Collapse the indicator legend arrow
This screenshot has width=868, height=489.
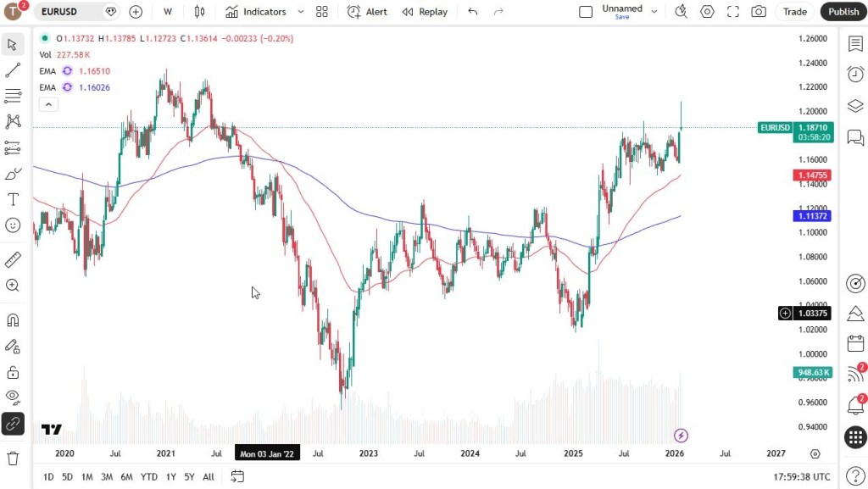coord(48,104)
